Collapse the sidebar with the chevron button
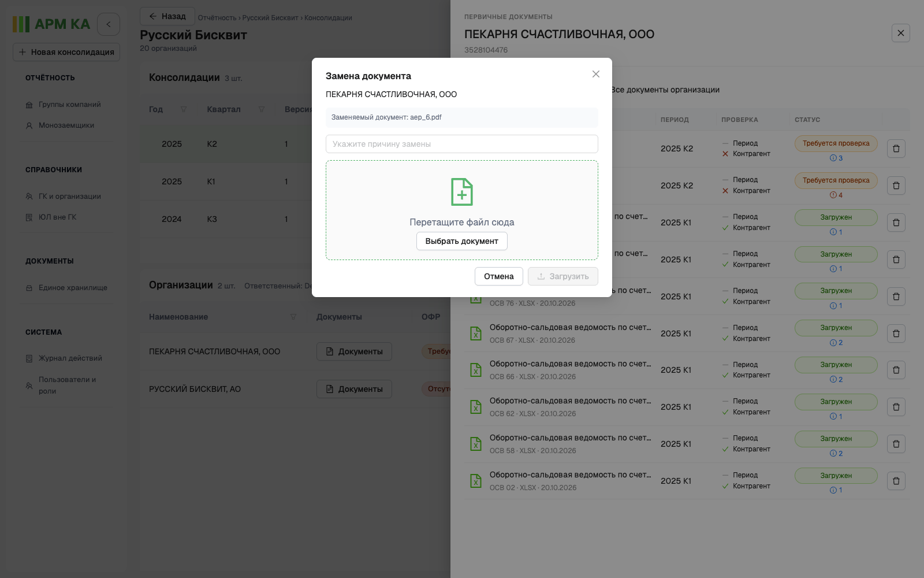The image size is (924, 578). tap(109, 24)
